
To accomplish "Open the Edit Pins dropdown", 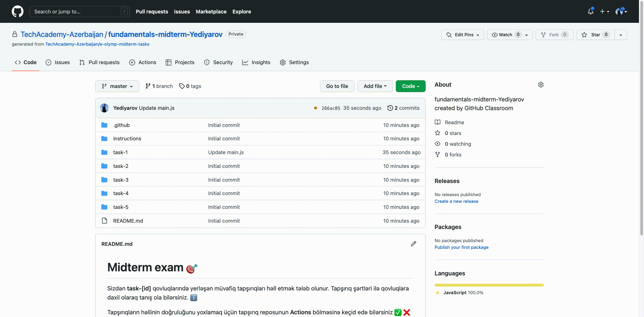I will tap(463, 35).
